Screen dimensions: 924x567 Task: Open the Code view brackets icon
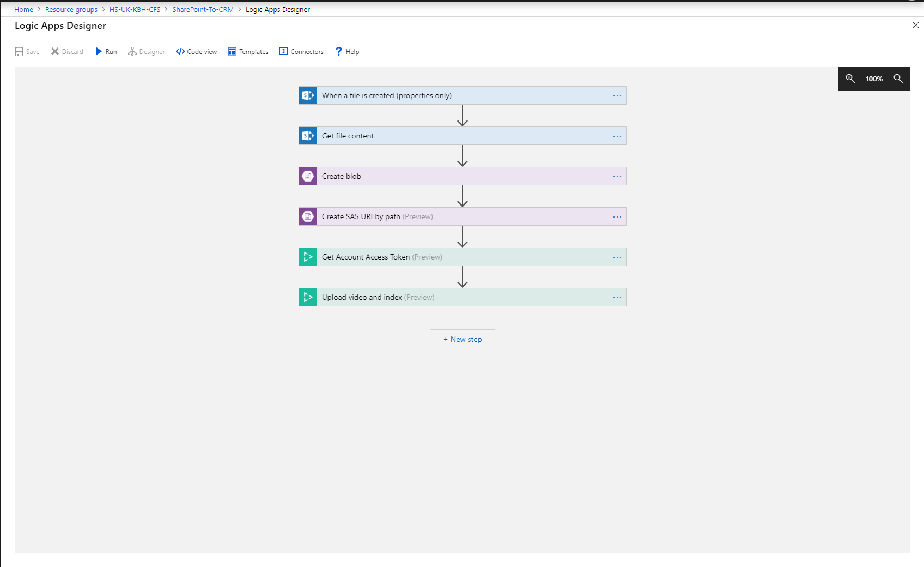pyautogui.click(x=180, y=51)
